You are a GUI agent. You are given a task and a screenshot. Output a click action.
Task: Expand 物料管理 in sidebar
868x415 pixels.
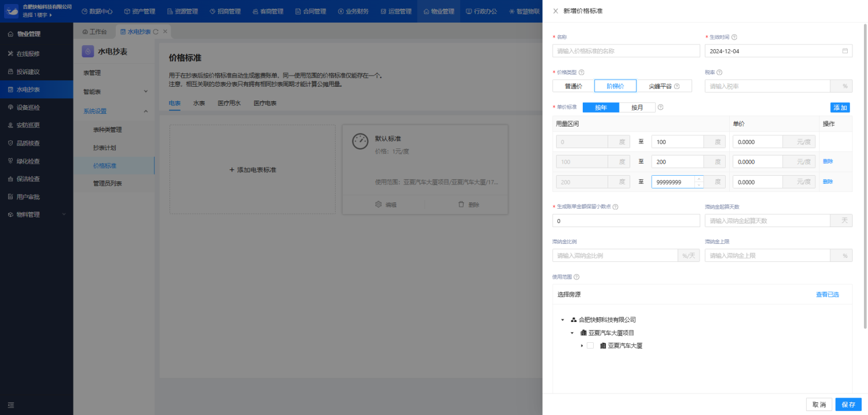point(36,214)
